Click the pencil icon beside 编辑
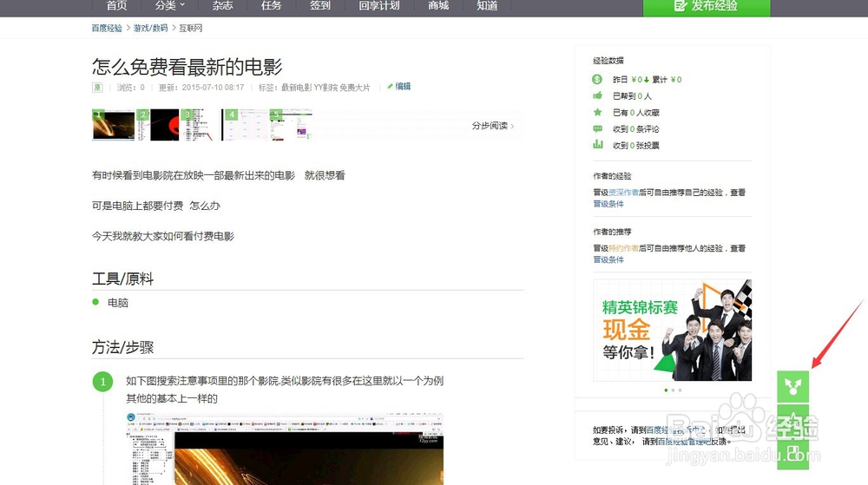868x485 pixels. pyautogui.click(x=390, y=86)
